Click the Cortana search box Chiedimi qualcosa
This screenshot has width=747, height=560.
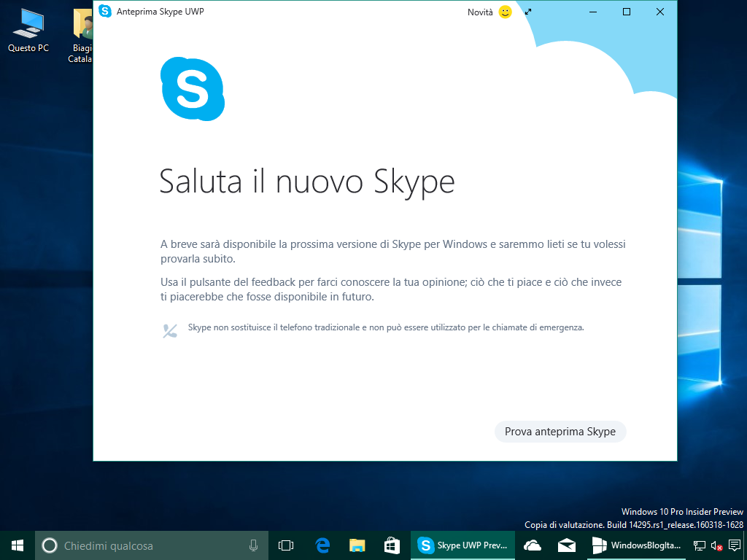pos(152,545)
